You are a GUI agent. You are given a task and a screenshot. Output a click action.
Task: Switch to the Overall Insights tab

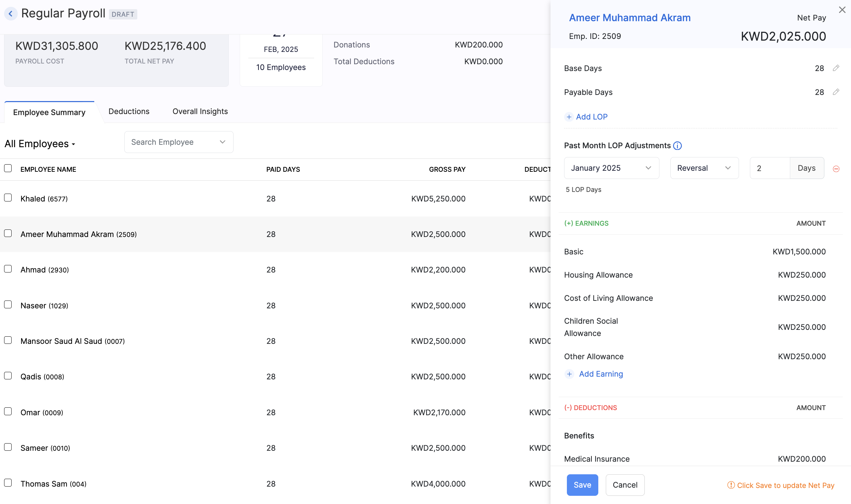pyautogui.click(x=200, y=111)
